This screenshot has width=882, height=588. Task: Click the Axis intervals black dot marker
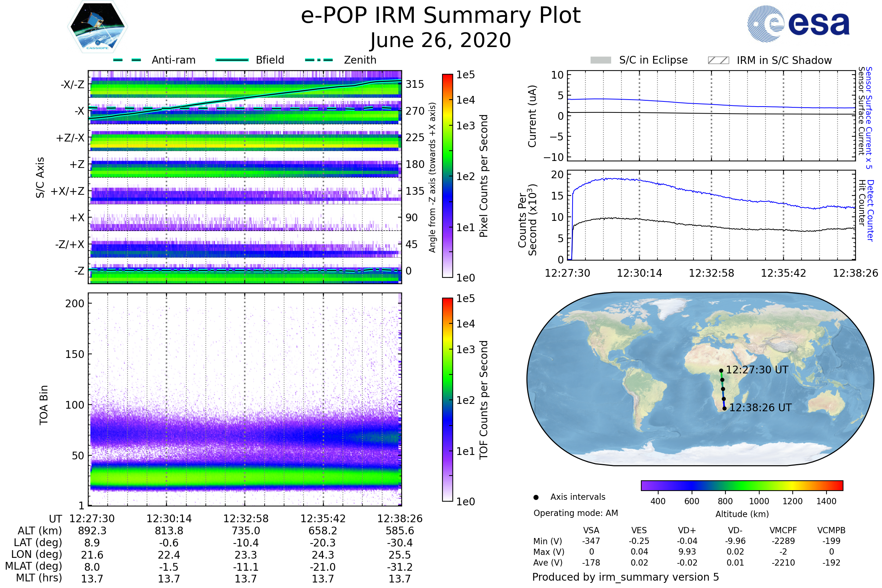coord(536,497)
